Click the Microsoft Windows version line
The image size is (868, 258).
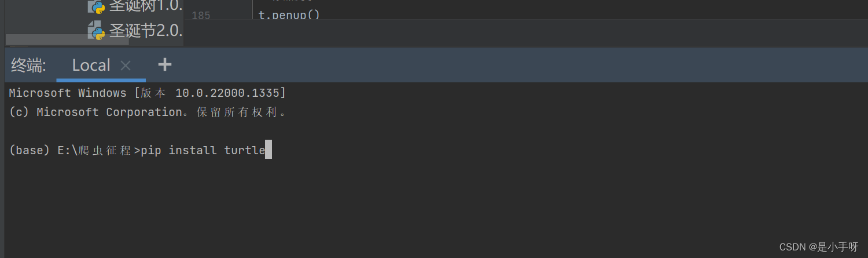(148, 93)
